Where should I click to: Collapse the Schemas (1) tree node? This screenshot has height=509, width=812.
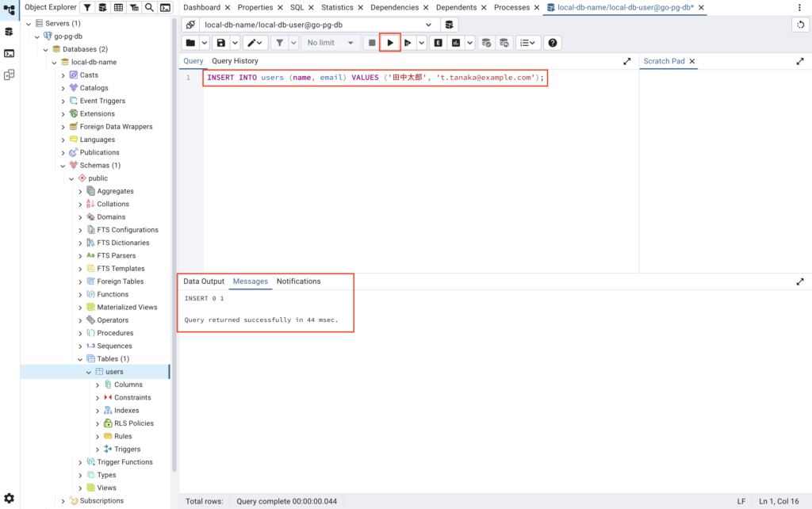point(63,166)
